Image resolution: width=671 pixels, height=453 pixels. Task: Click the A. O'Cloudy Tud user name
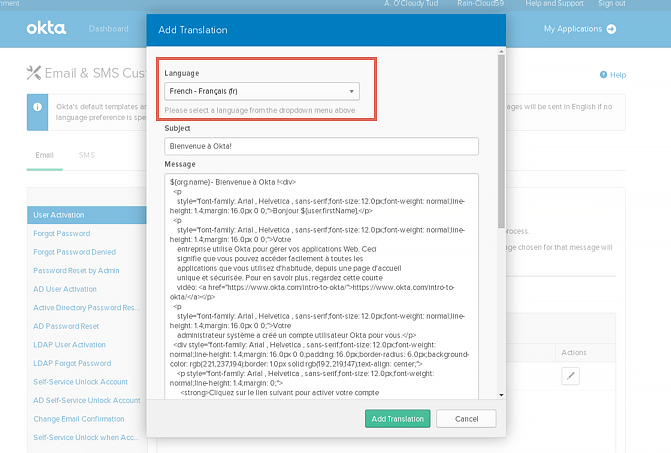[411, 3]
